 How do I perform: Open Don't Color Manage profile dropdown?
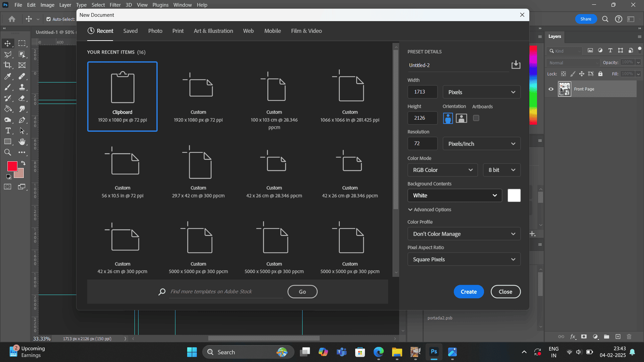pyautogui.click(x=464, y=234)
